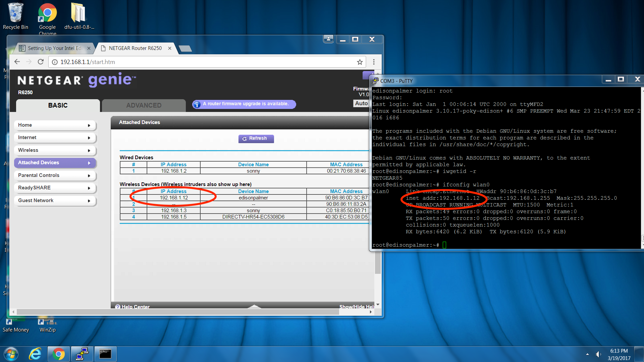Click the horizontal scrollbar in Chrome

click(x=178, y=312)
